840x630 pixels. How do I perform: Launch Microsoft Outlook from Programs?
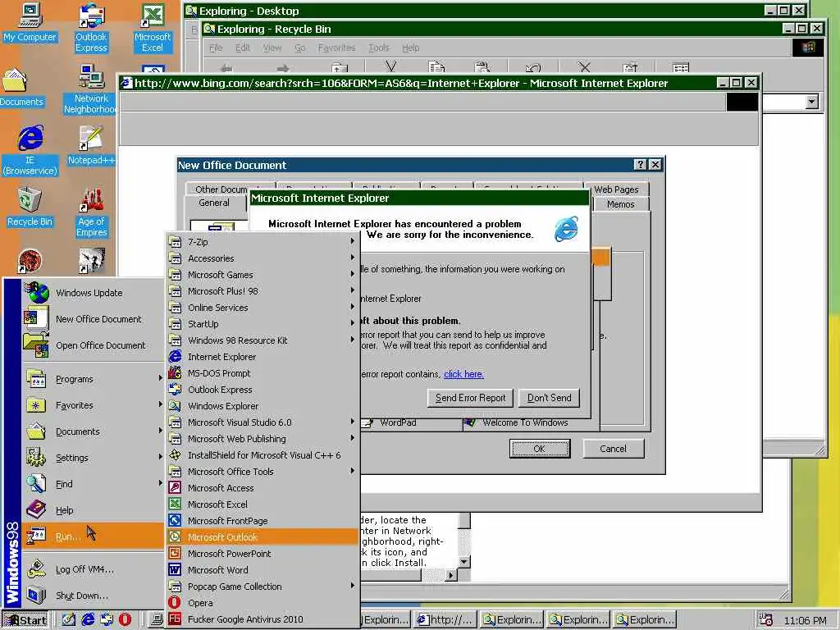[262, 537]
